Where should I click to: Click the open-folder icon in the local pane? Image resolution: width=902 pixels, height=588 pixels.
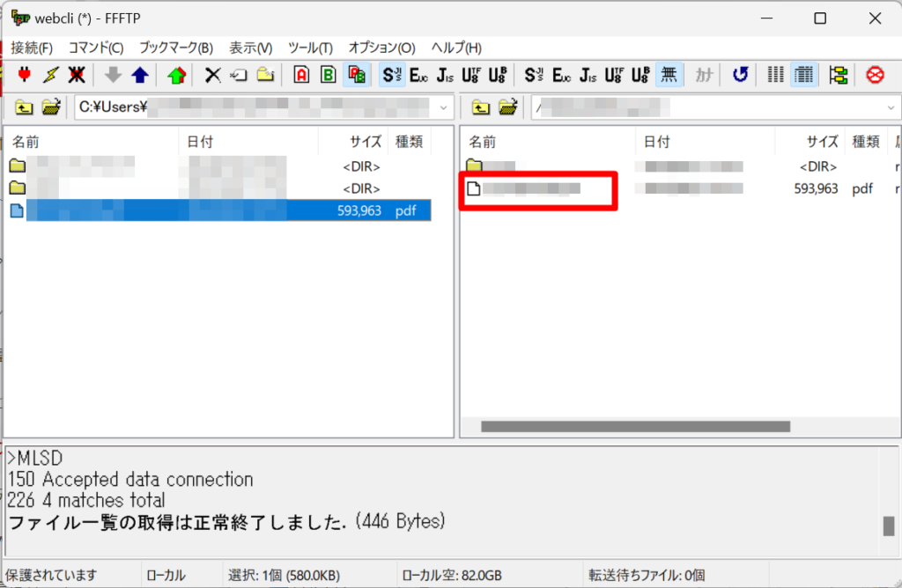(51, 107)
